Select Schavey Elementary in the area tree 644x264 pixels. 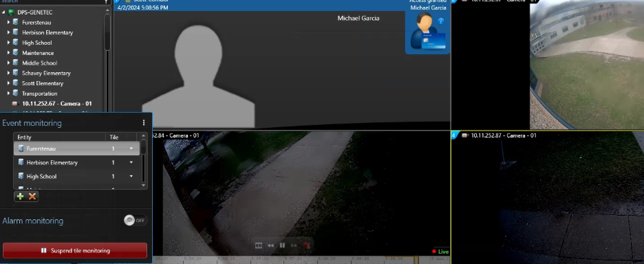46,73
